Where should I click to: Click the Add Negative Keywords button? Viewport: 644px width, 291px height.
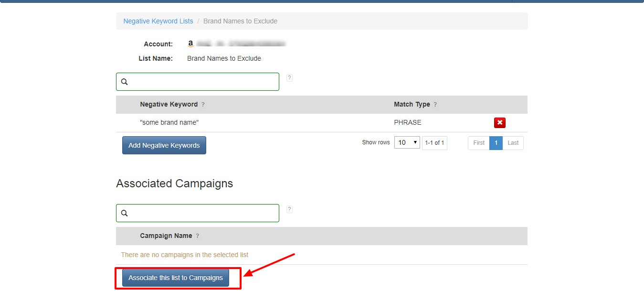click(x=164, y=145)
